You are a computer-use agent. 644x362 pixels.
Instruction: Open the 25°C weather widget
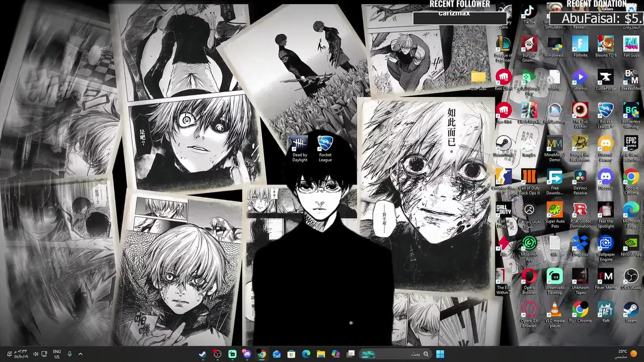(x=625, y=354)
